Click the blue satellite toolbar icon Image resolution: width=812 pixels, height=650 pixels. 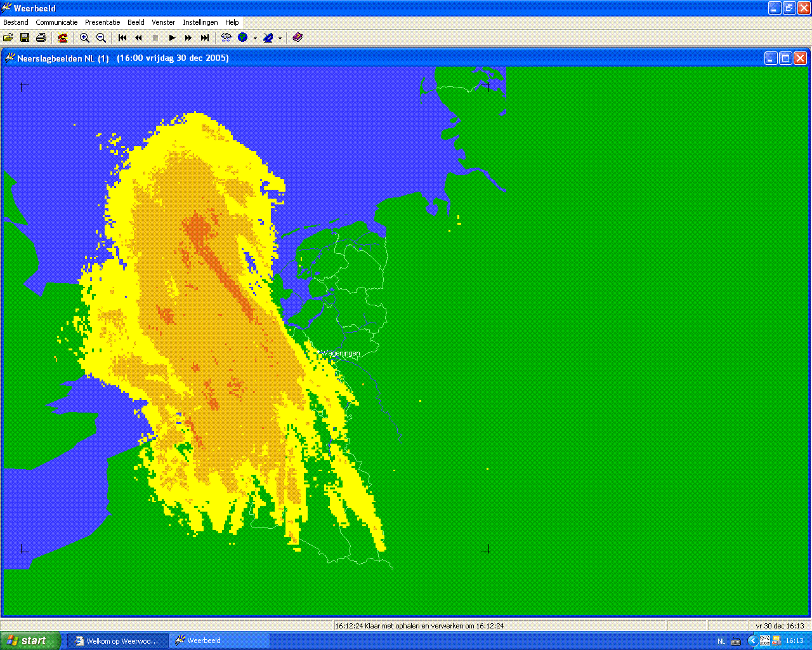268,37
